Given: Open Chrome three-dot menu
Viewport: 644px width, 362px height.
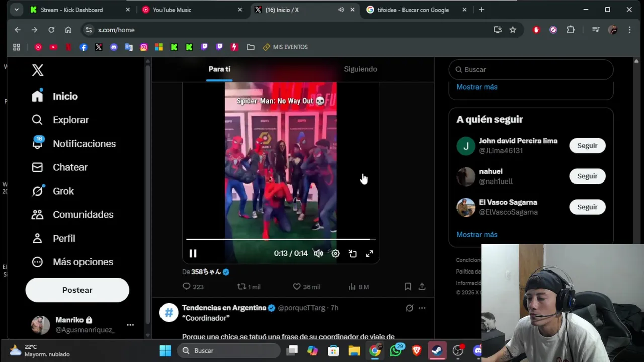Looking at the screenshot, I should (x=629, y=30).
